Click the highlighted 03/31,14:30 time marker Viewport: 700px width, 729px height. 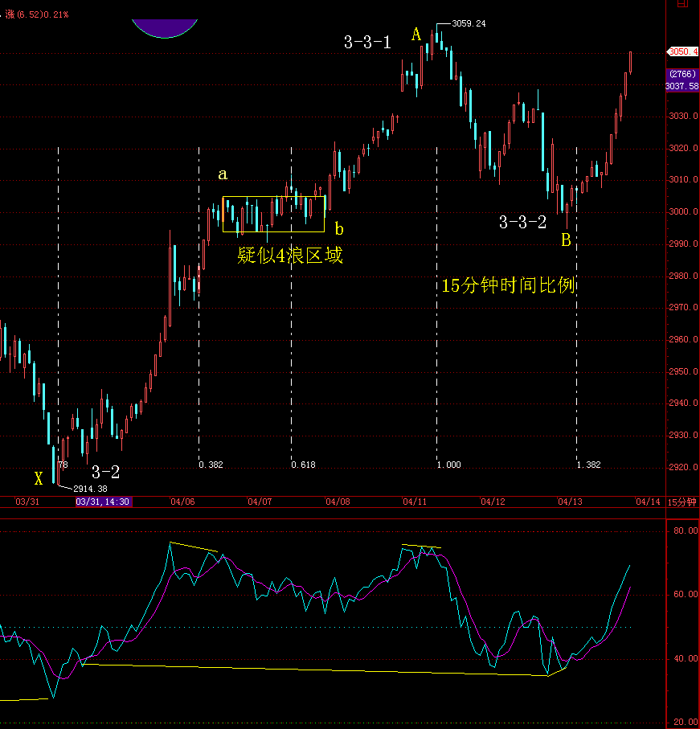pos(103,502)
